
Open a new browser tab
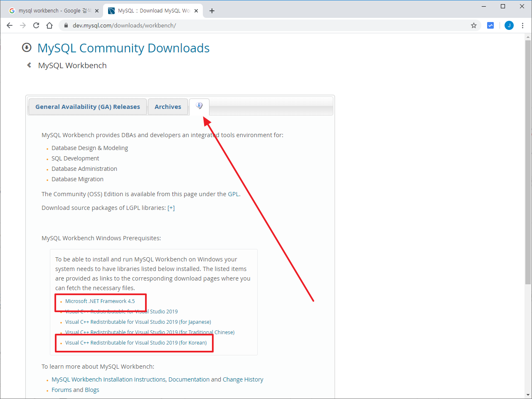(x=212, y=11)
